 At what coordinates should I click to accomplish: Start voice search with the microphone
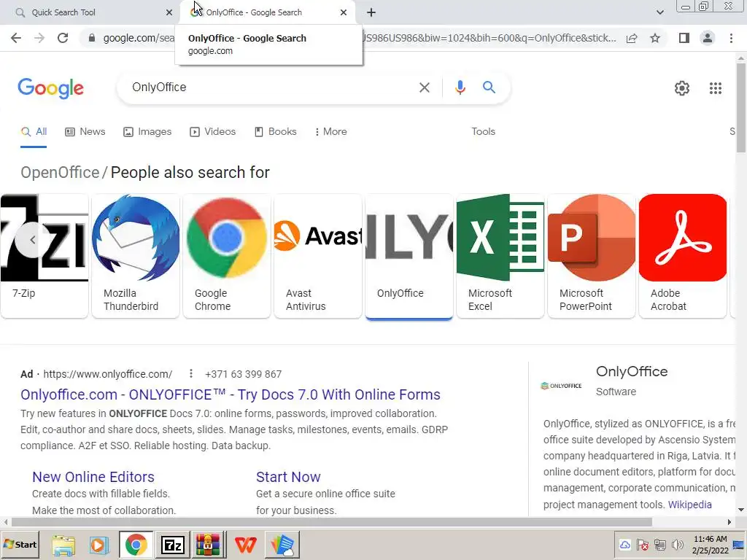[x=460, y=87]
